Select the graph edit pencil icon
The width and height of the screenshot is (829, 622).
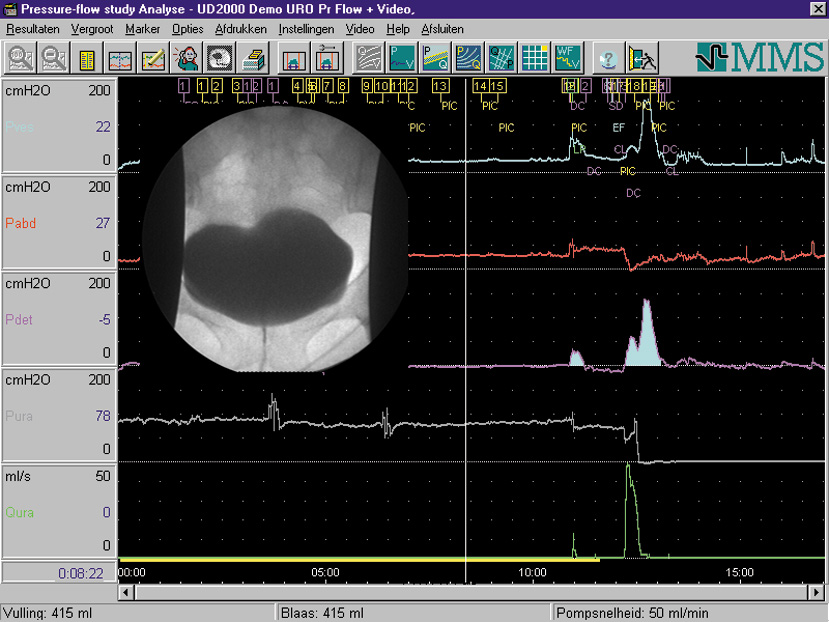(153, 58)
